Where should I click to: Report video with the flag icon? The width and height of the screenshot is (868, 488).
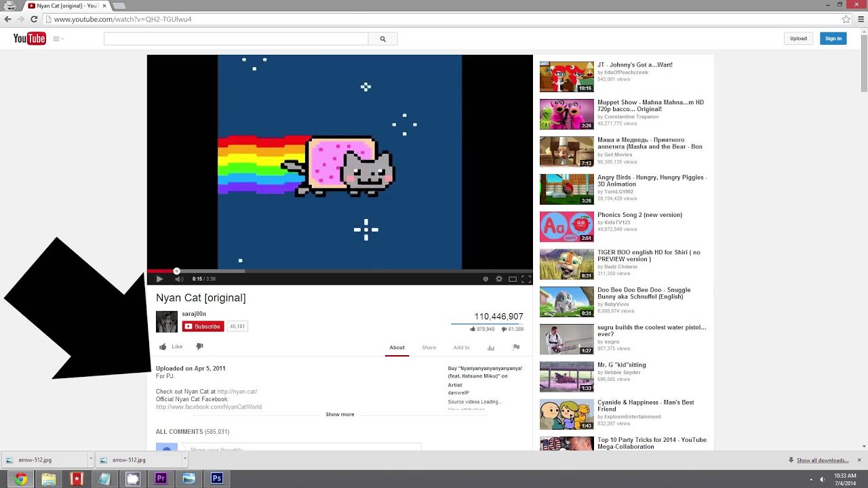click(516, 347)
